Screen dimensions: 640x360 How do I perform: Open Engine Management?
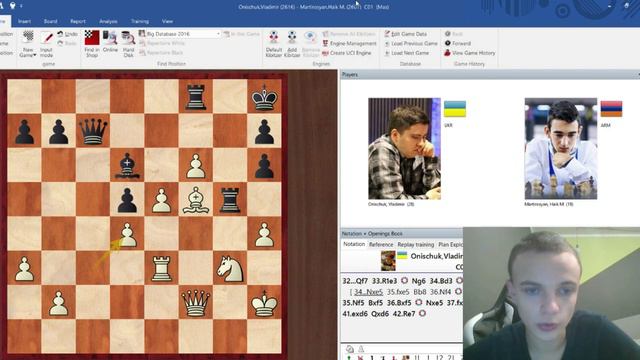tap(349, 43)
